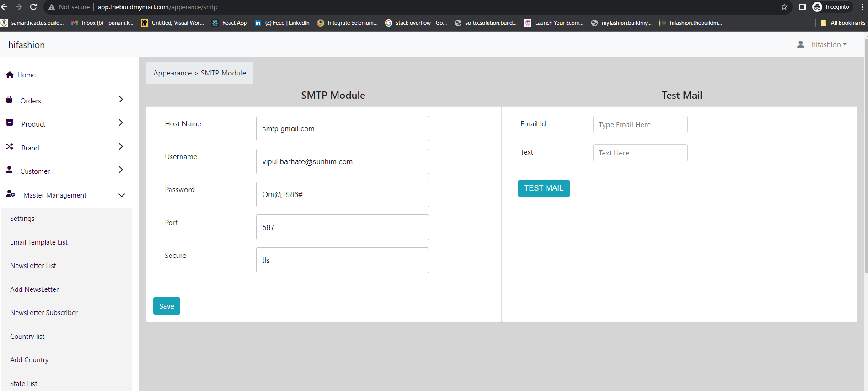Screen dimensions: 868x391
Task: Open the browser three-dot menu
Action: click(x=862, y=7)
